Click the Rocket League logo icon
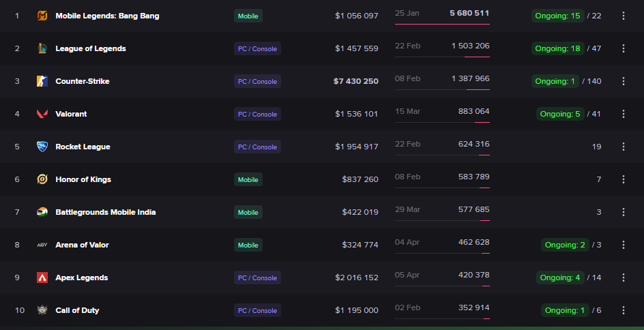The height and width of the screenshot is (330, 644). click(x=42, y=147)
